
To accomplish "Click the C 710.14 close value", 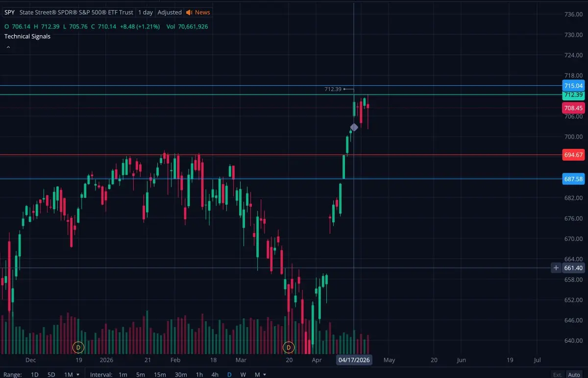I will 103,26.
